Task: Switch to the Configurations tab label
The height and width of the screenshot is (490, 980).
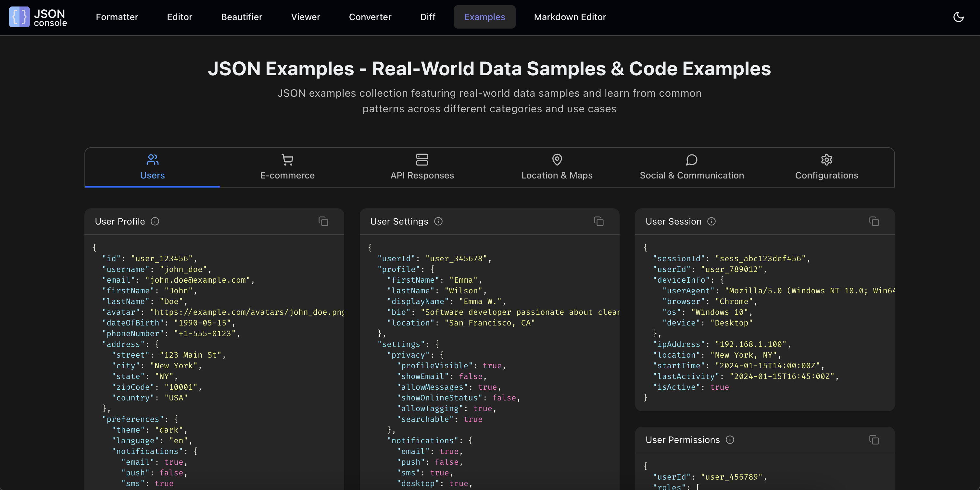Action: click(826, 175)
